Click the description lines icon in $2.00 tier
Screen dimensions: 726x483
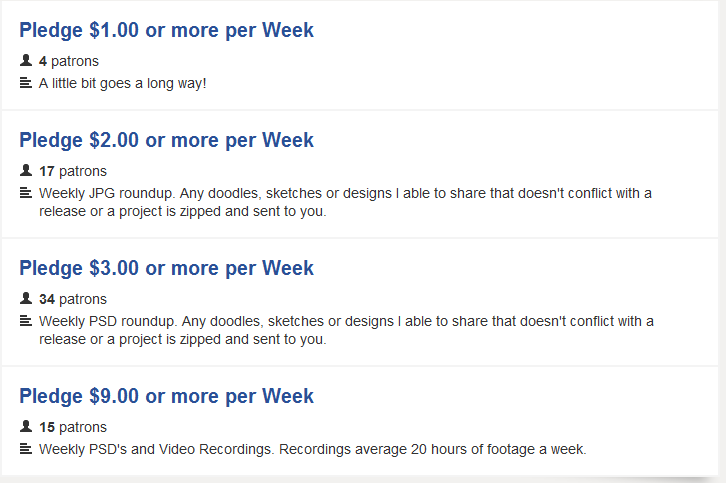pyautogui.click(x=26, y=193)
